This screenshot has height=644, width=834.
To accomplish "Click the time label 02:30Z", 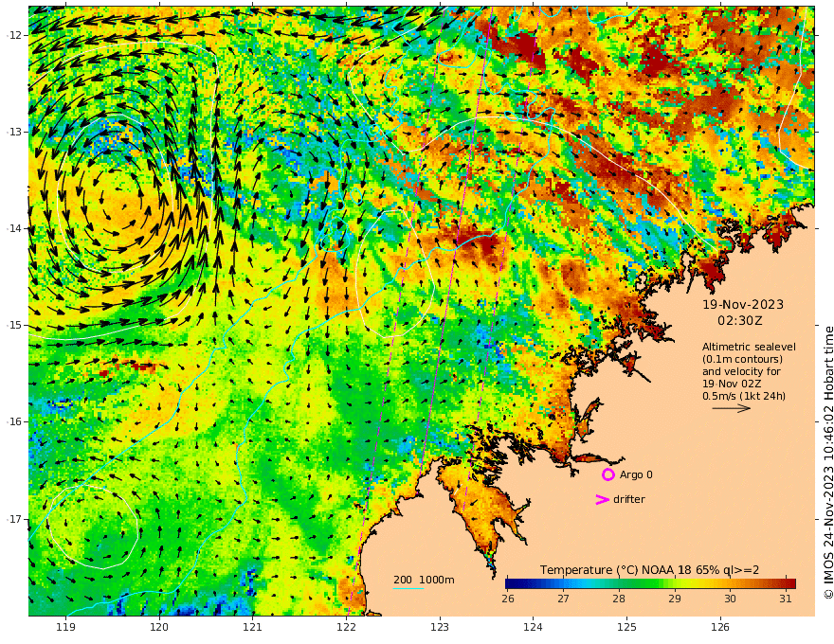I will (740, 321).
